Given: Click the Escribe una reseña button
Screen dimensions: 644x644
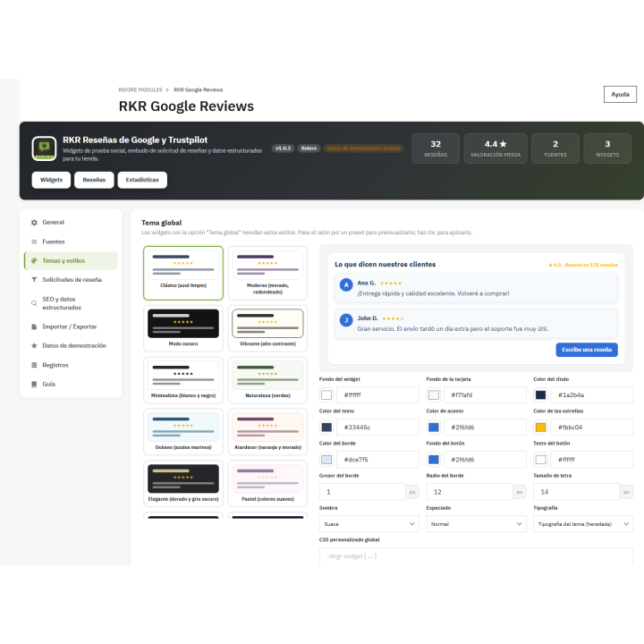Looking at the screenshot, I should tap(587, 350).
